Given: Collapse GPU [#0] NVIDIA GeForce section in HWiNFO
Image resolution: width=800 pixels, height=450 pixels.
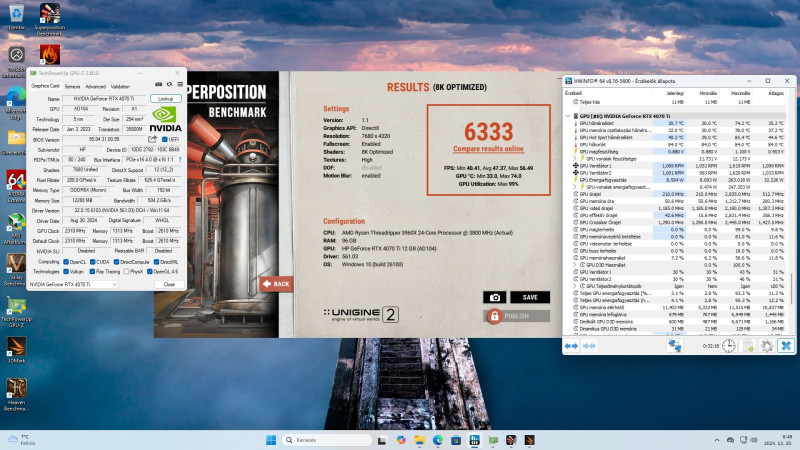Looking at the screenshot, I should tap(568, 116).
